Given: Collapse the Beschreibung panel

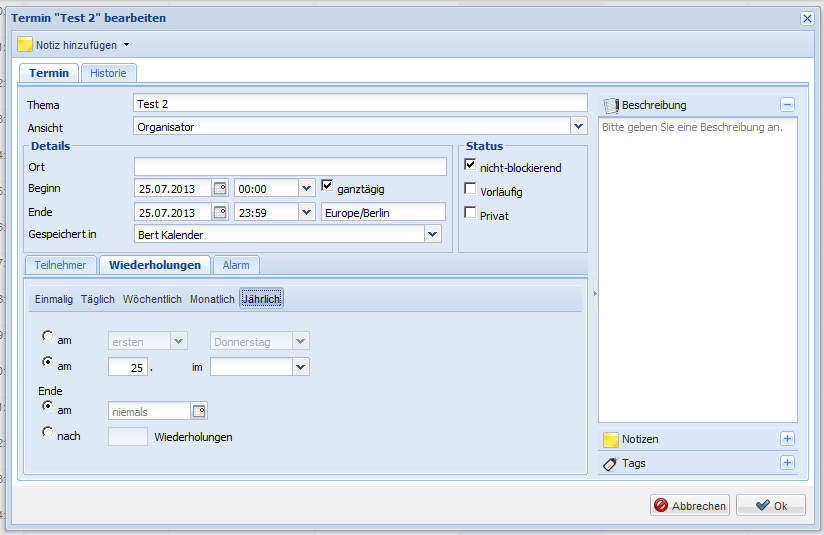Looking at the screenshot, I should point(787,105).
